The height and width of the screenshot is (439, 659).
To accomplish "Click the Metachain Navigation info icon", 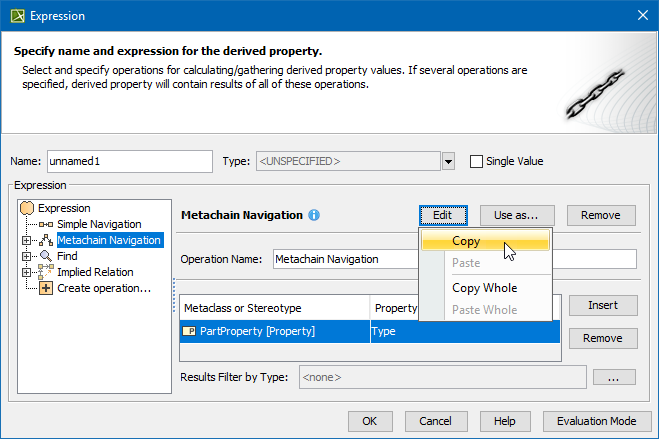I will [314, 215].
